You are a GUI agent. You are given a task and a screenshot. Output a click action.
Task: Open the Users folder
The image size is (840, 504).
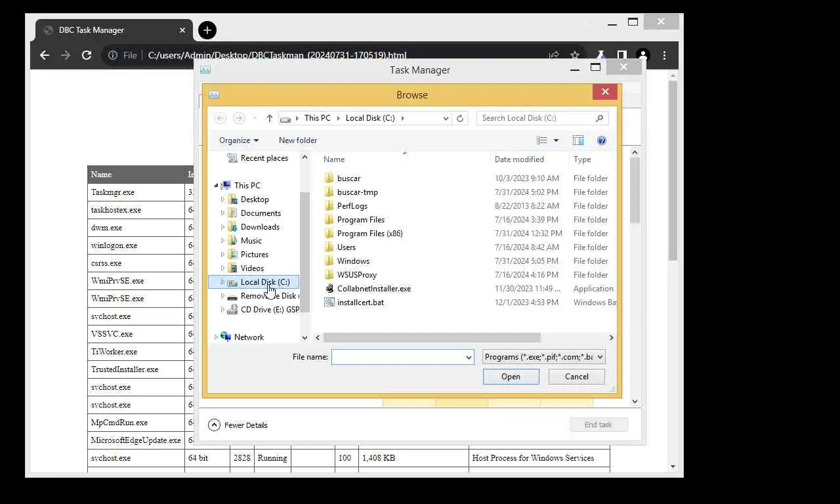point(346,247)
